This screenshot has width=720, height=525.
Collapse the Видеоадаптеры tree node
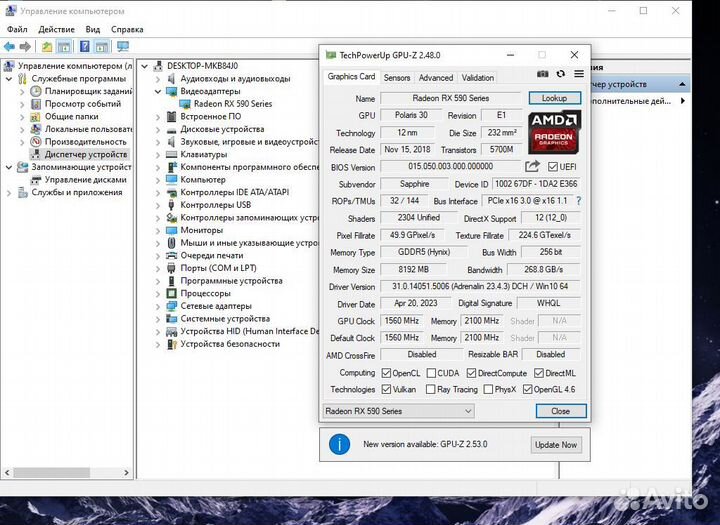point(158,91)
